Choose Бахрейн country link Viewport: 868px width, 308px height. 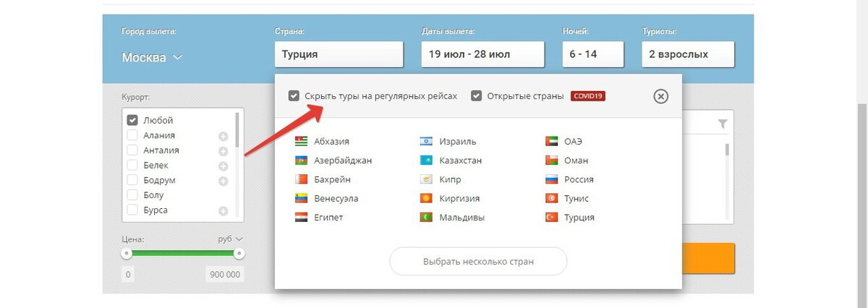[x=332, y=179]
